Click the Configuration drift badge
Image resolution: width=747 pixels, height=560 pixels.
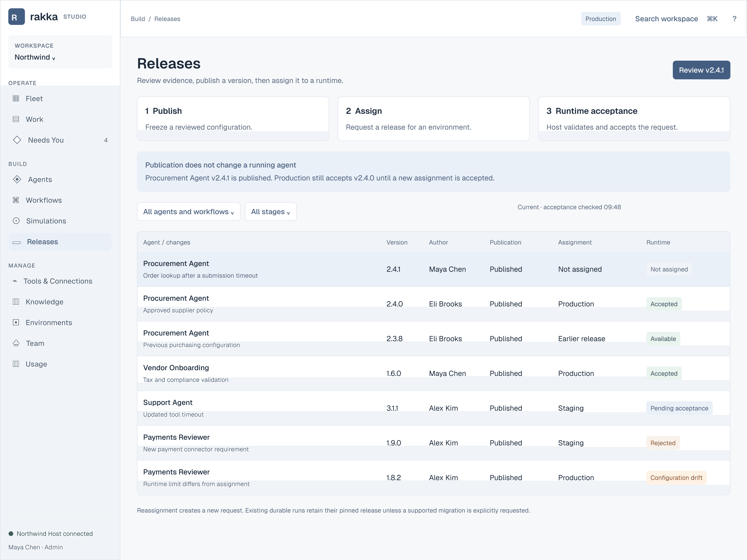676,478
